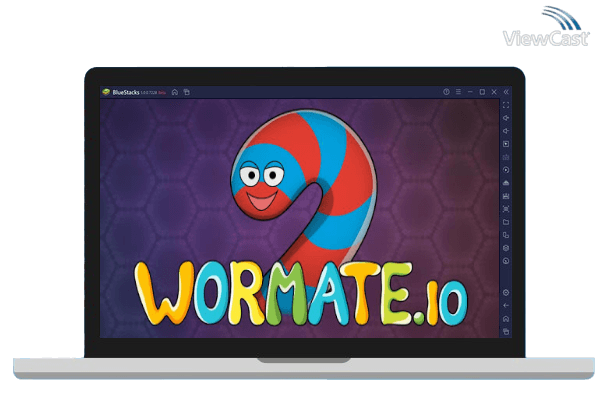Click the Android home icon in sidebar

[x=506, y=319]
